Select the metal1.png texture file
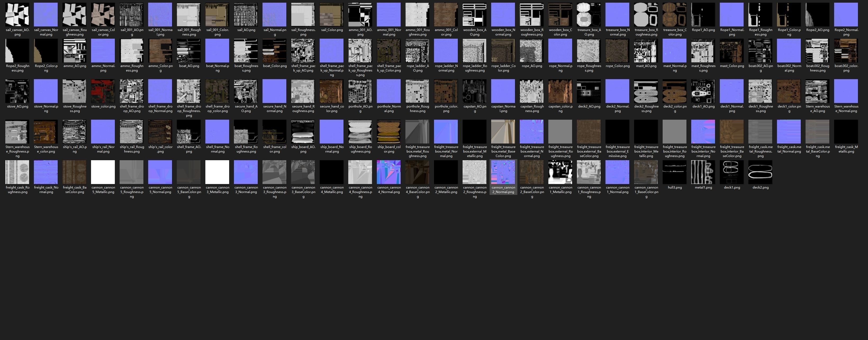Image resolution: width=868 pixels, height=340 pixels. point(703,172)
